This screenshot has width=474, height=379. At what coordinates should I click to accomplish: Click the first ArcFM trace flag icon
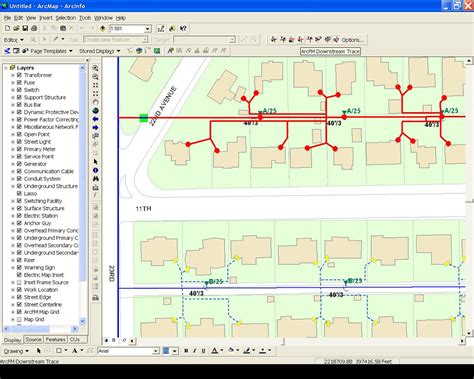pyautogui.click(x=274, y=40)
